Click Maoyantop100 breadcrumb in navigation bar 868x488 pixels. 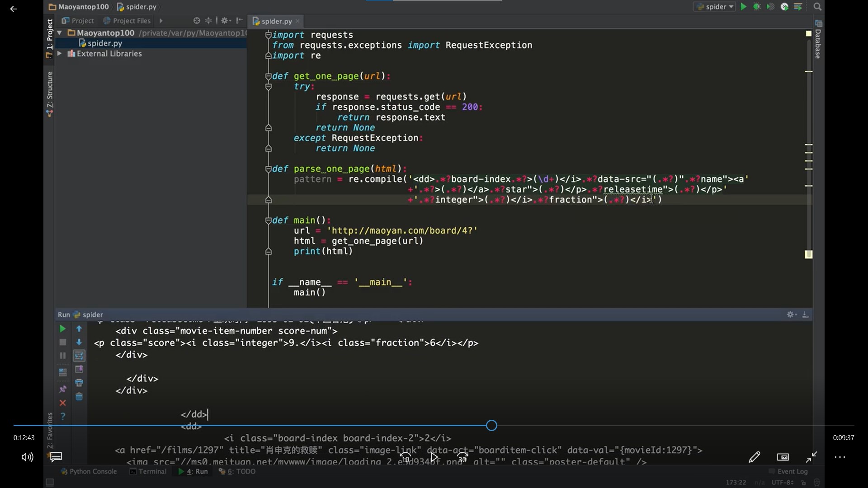79,7
